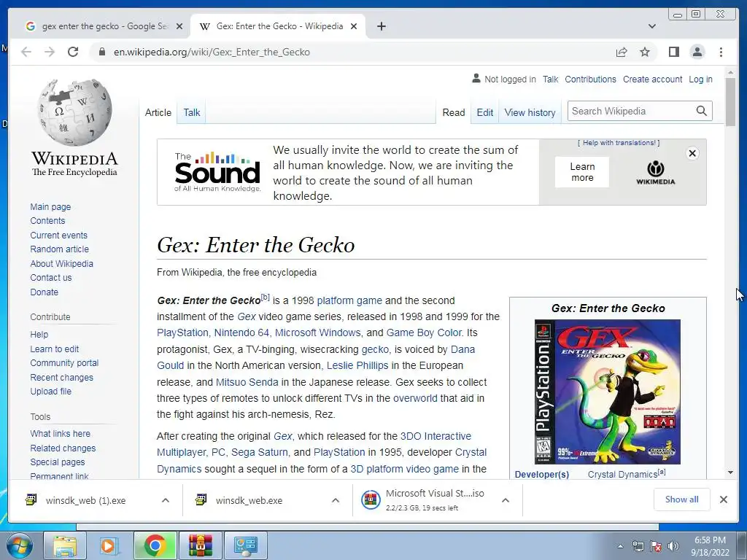747x560 pixels.
Task: Open the Random article sidebar link
Action: pyautogui.click(x=60, y=249)
